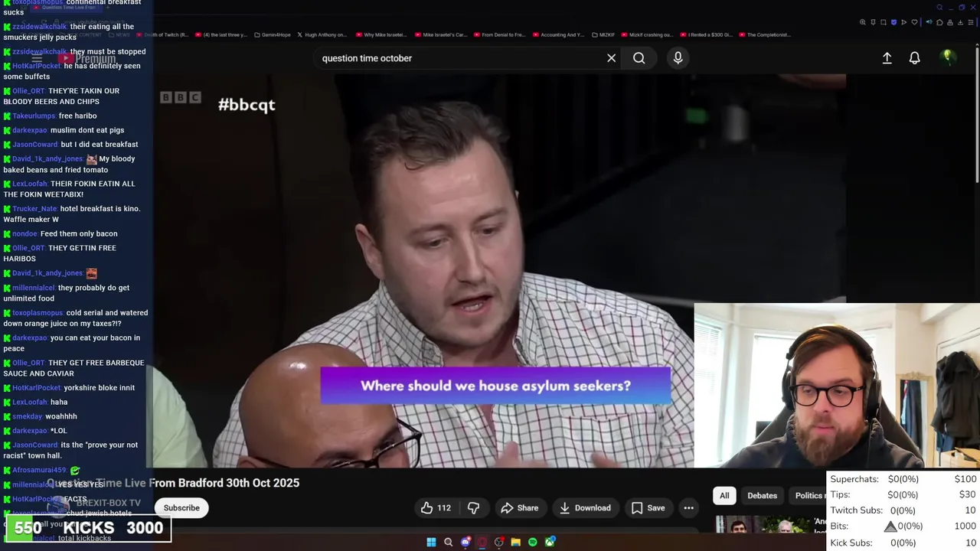
Task: Click chat username Trucker_Nate
Action: tap(34, 208)
